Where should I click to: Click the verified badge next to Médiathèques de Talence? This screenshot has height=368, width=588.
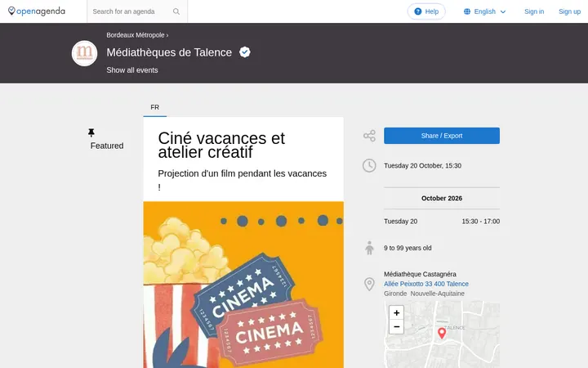click(x=245, y=52)
